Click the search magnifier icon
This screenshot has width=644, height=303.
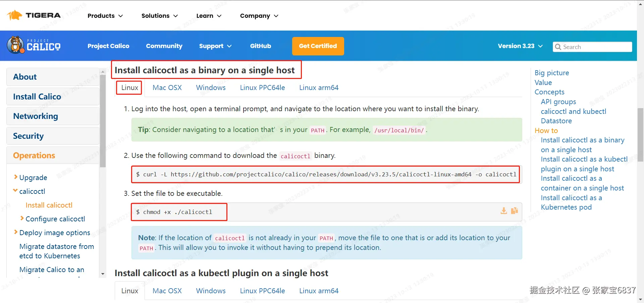click(558, 47)
